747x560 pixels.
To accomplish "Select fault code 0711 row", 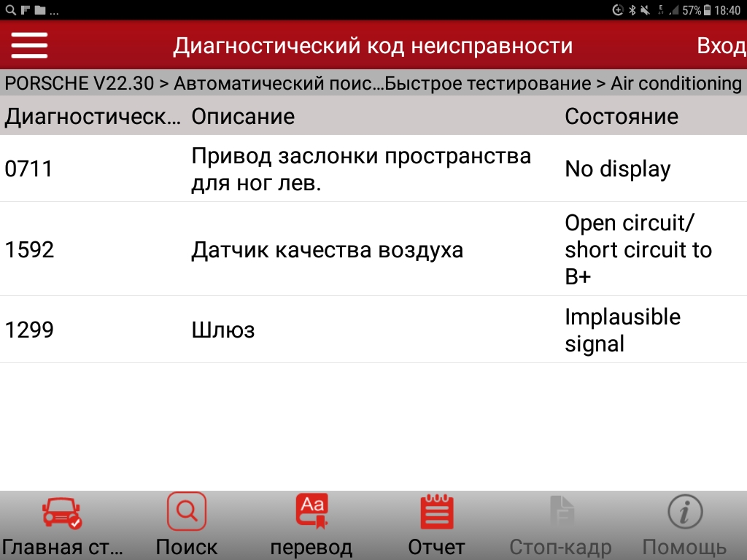I will click(29, 169).
